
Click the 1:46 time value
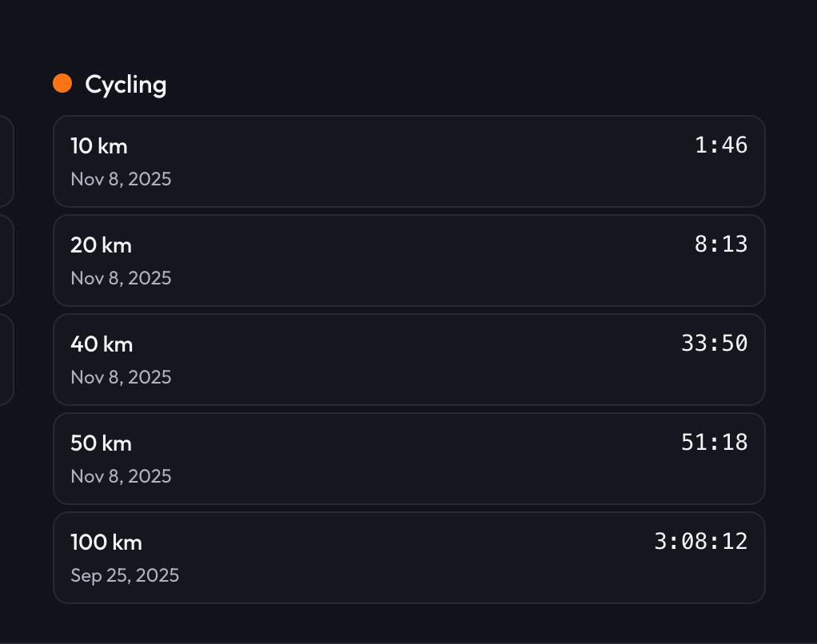722,145
